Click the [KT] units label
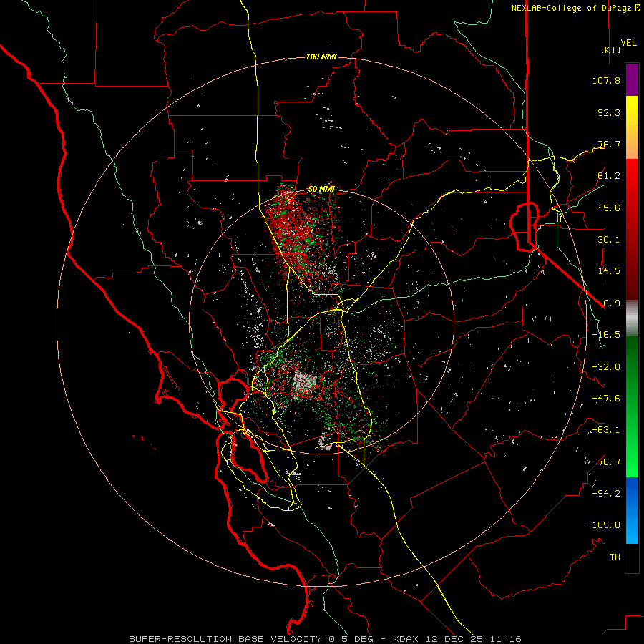This screenshot has width=644, height=644. point(611,49)
